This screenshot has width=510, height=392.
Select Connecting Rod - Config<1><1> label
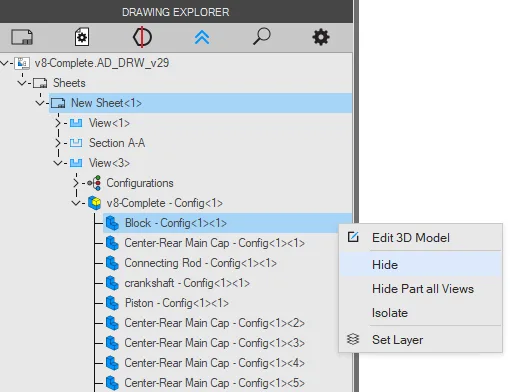point(201,263)
